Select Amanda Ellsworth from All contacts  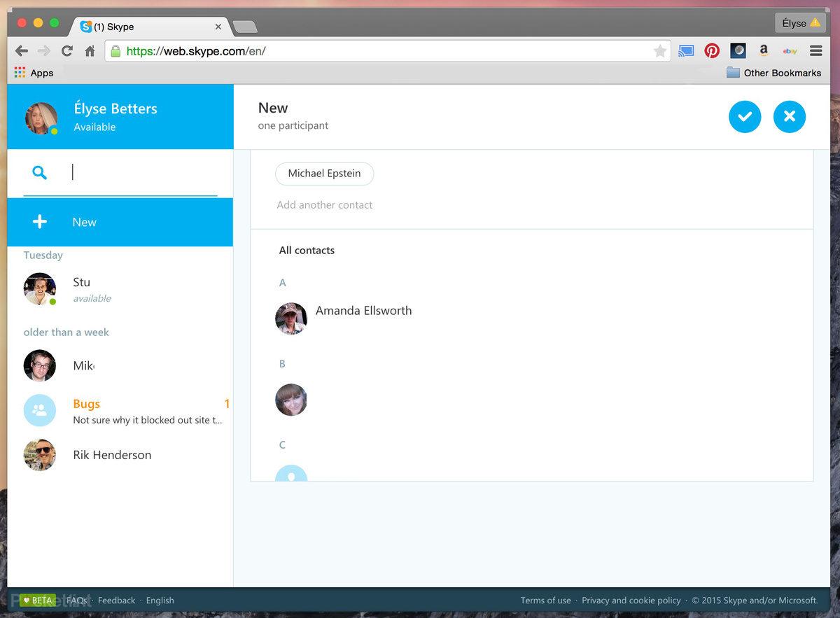click(x=363, y=311)
